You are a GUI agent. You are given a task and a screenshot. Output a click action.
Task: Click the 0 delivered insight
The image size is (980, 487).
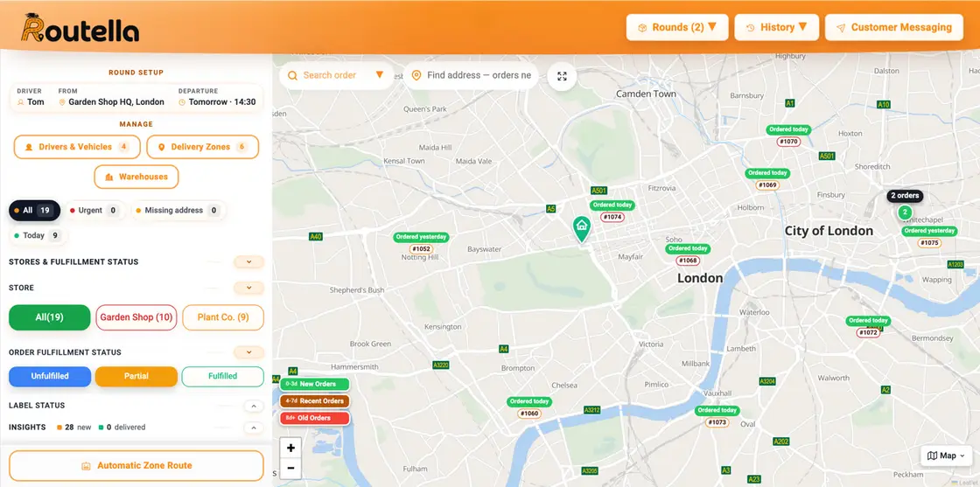[122, 428]
